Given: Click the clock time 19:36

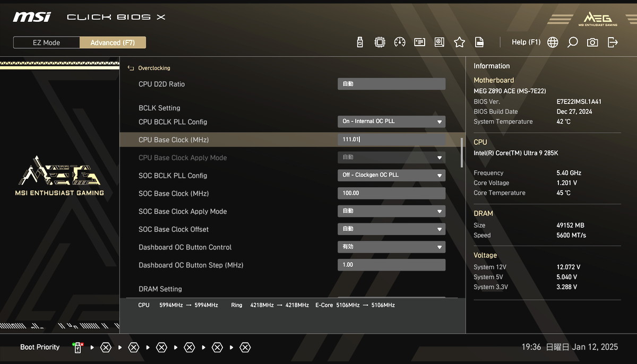Looking at the screenshot, I should tap(531, 347).
